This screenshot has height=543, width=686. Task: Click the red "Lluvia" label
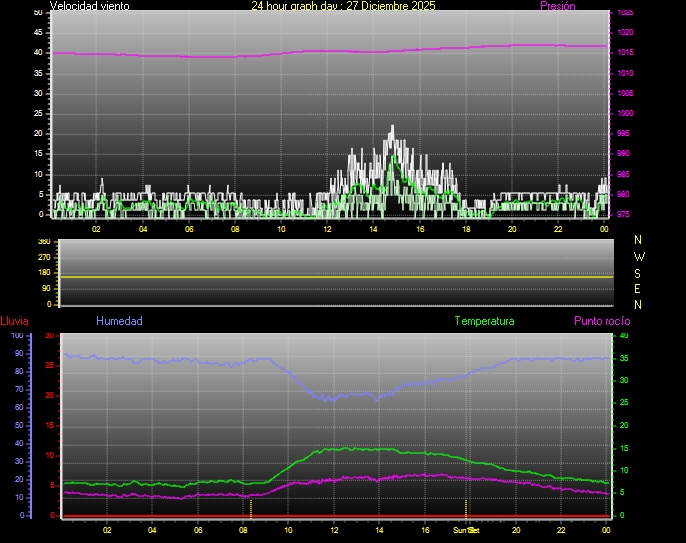click(x=14, y=321)
